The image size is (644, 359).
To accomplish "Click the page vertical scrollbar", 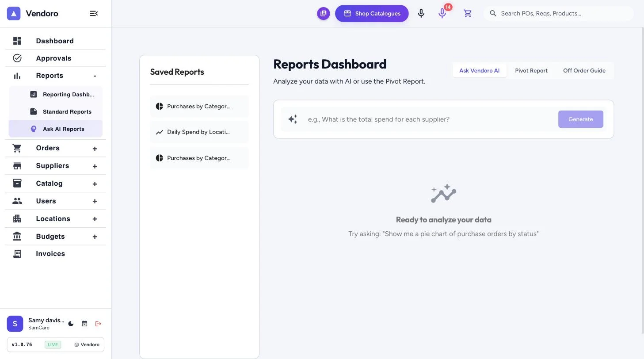I will click(x=642, y=180).
